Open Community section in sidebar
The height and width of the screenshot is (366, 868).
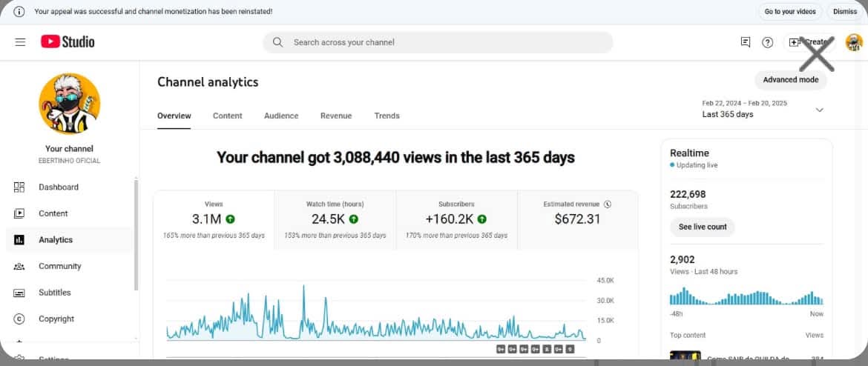point(59,266)
